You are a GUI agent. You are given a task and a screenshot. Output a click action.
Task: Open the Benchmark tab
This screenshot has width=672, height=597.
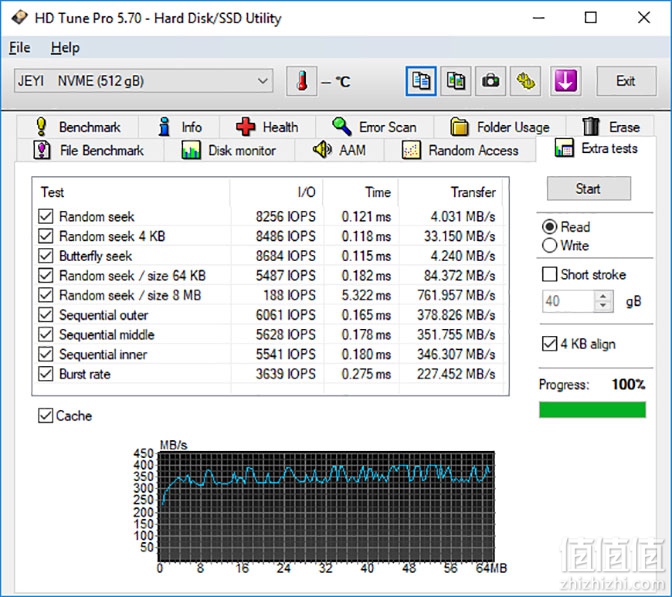(x=77, y=127)
